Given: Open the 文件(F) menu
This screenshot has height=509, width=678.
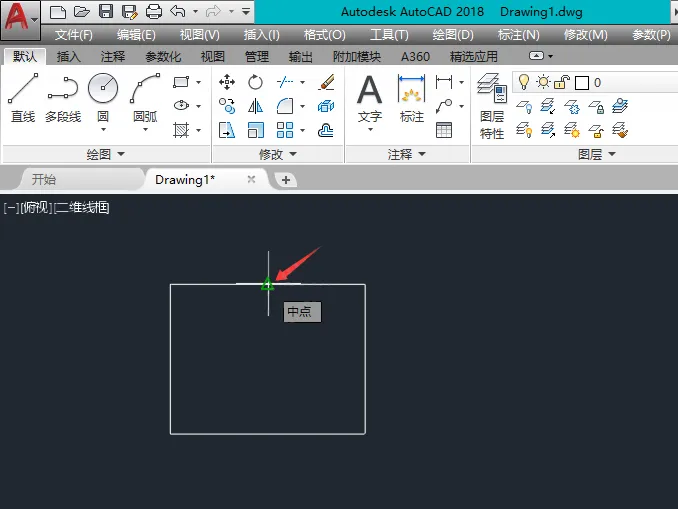Looking at the screenshot, I should (74, 35).
